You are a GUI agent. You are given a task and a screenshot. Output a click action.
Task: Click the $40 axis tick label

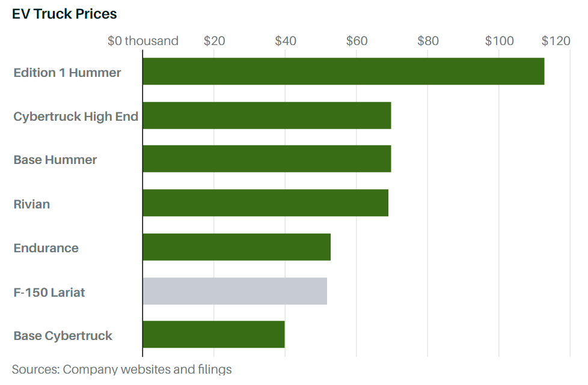coord(286,41)
